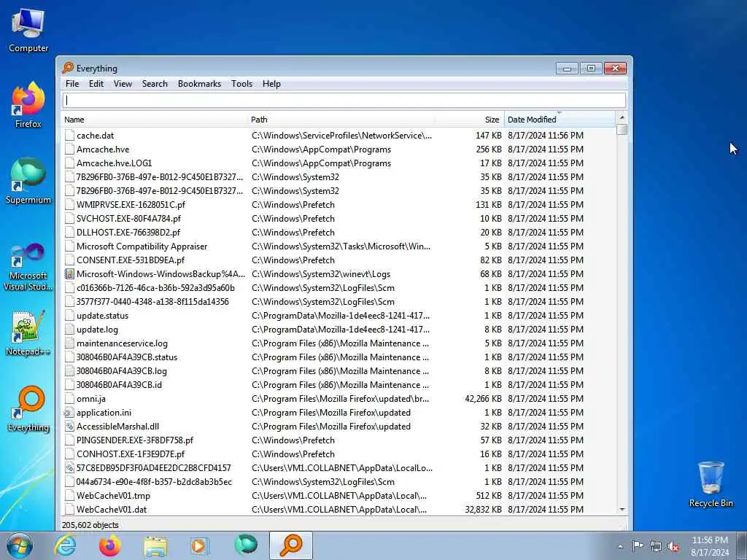Select SVCHOST.EXE-80F4A784.pf in the list
747x560 pixels.
tap(338, 219)
